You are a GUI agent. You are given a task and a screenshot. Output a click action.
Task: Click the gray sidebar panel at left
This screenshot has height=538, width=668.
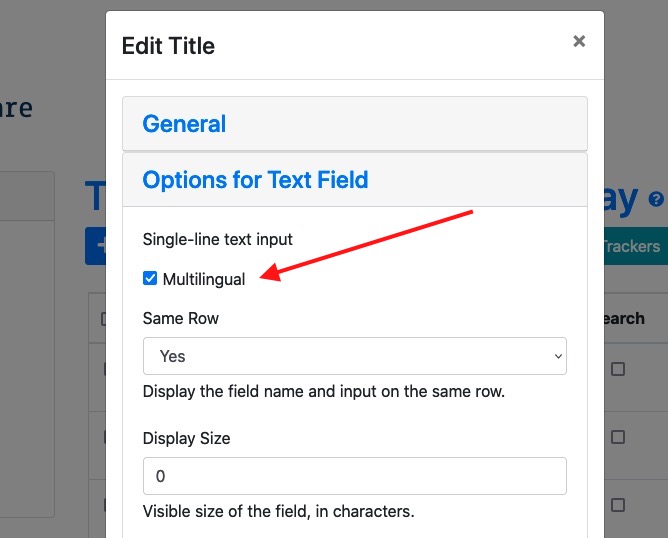pyautogui.click(x=27, y=344)
